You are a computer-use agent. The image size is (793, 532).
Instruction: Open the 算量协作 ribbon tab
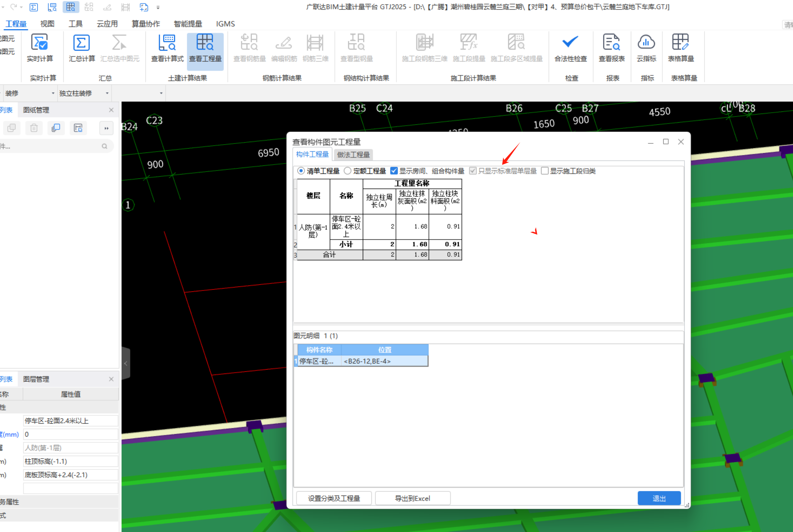click(145, 24)
